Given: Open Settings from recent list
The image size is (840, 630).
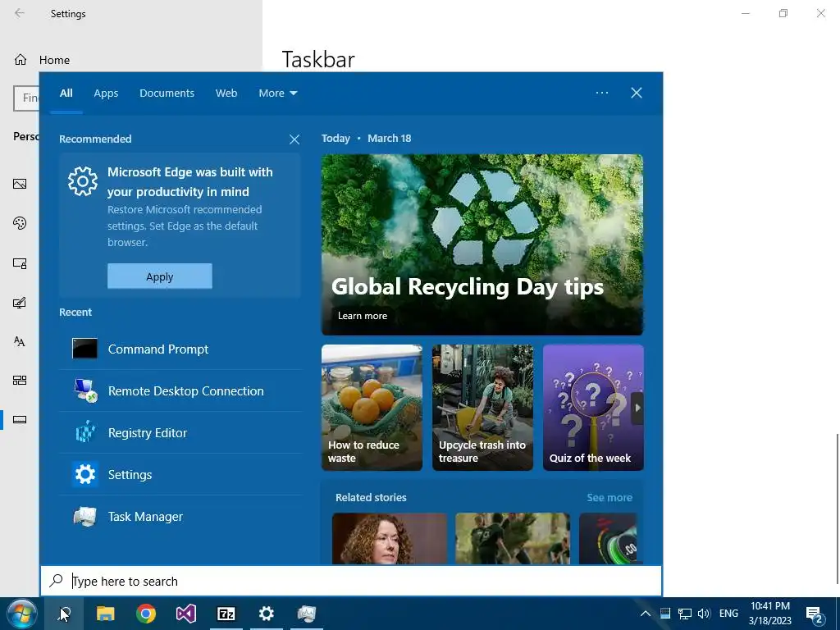Looking at the screenshot, I should point(180,475).
